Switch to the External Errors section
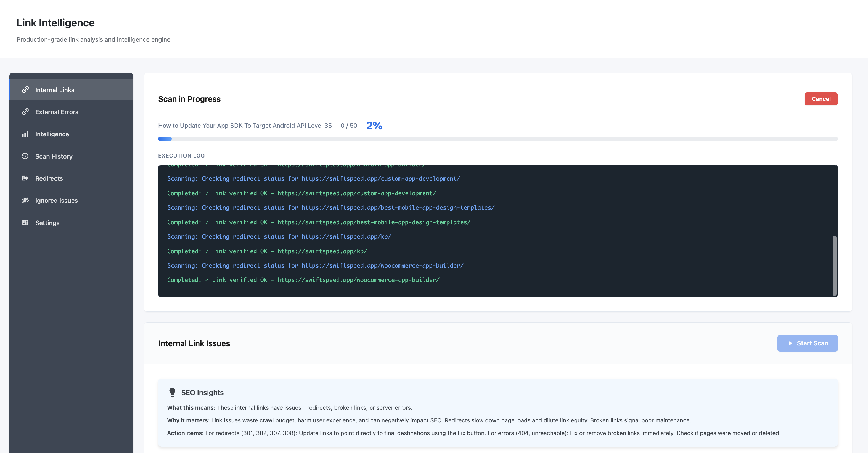This screenshot has width=868, height=453. pos(57,111)
